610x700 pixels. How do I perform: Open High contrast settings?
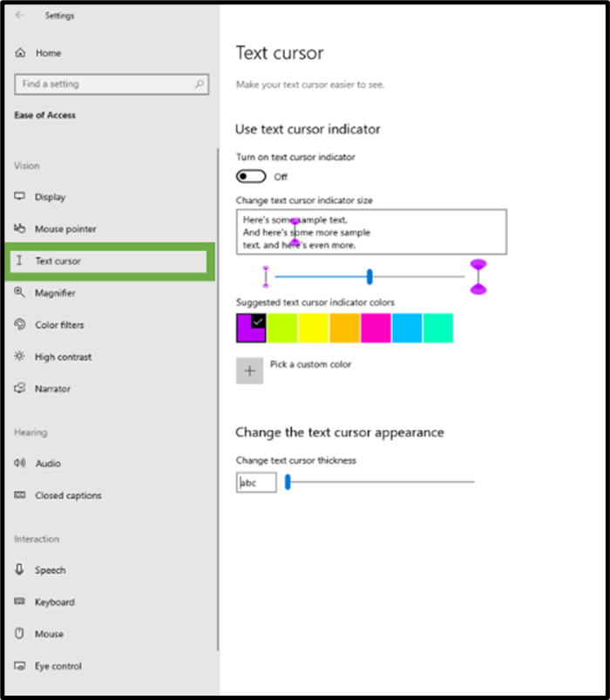[63, 357]
